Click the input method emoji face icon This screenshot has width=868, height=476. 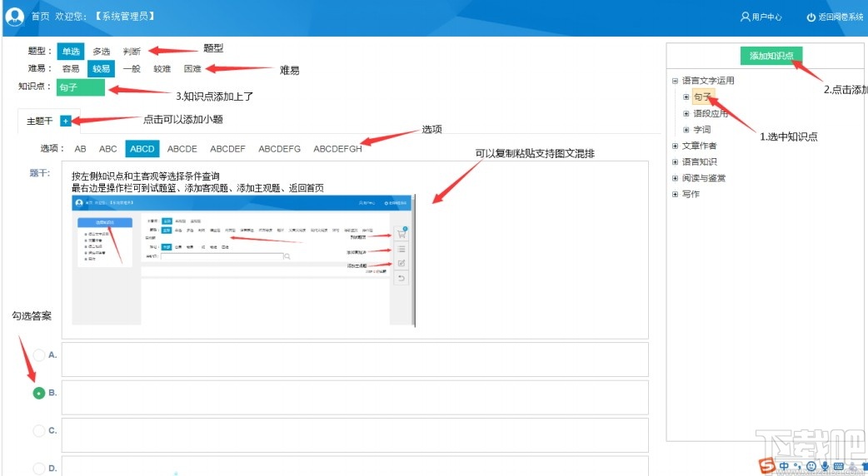(811, 467)
